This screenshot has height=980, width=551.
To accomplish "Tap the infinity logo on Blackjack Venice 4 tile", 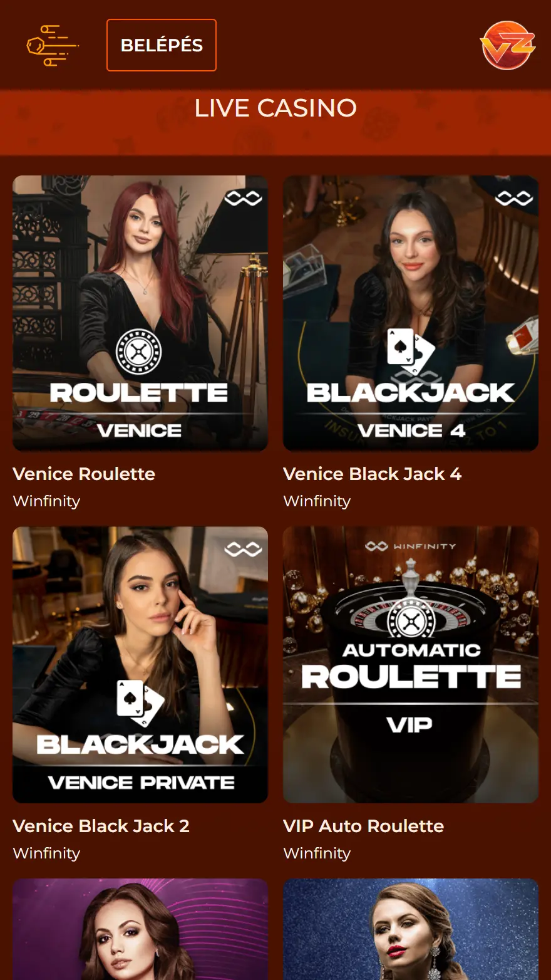I will [x=514, y=199].
